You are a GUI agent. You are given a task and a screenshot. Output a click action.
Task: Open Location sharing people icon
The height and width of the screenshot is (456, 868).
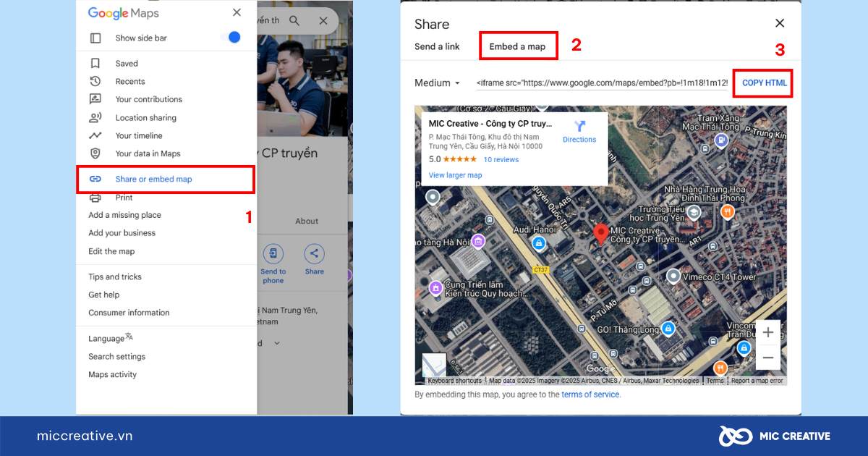[95, 117]
